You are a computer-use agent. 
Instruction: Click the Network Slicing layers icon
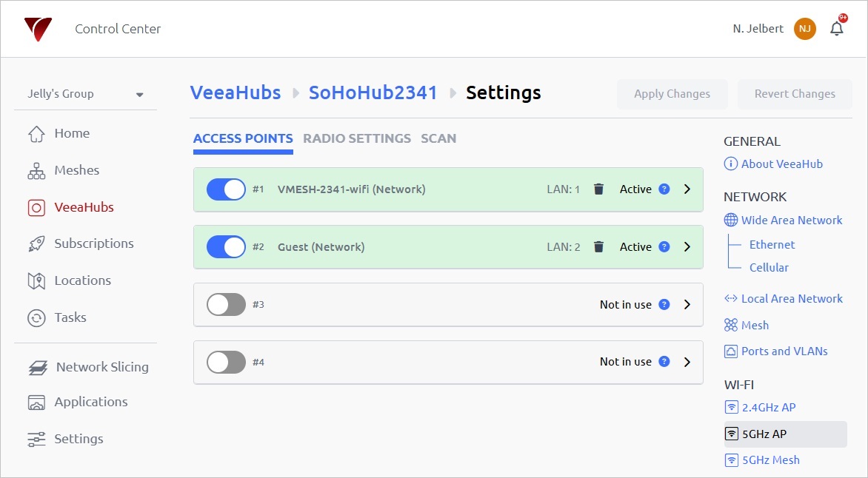click(38, 367)
